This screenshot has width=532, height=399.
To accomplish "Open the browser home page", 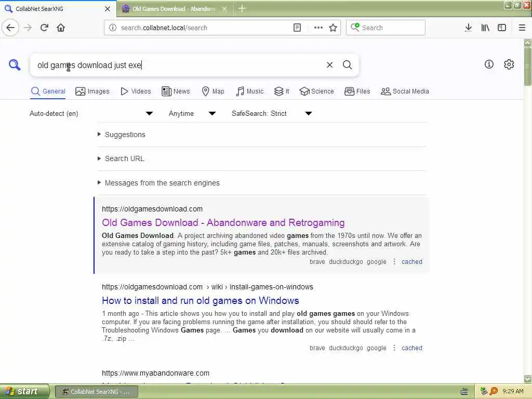I will point(61,28).
